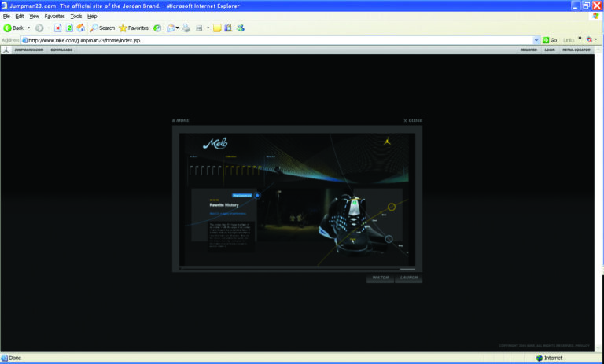Open the Favorites star panel

[x=134, y=28]
